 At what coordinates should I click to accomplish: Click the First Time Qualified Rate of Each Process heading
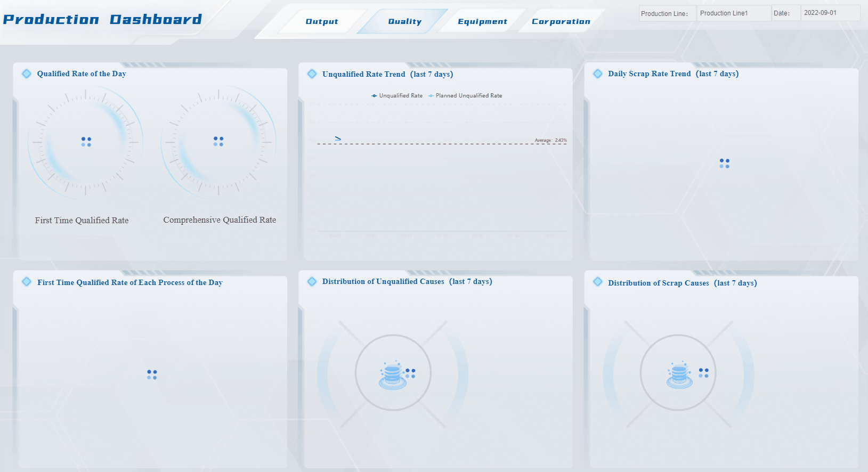click(x=130, y=282)
